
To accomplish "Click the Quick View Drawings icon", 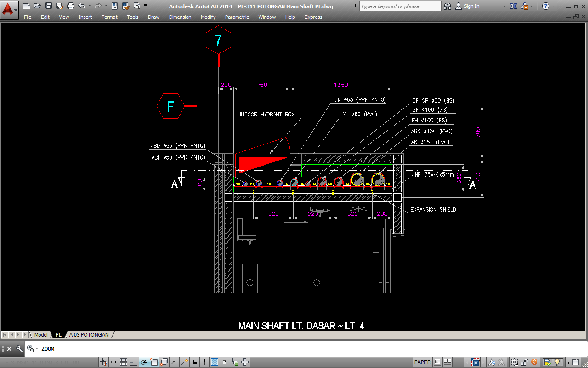I will 447,362.
